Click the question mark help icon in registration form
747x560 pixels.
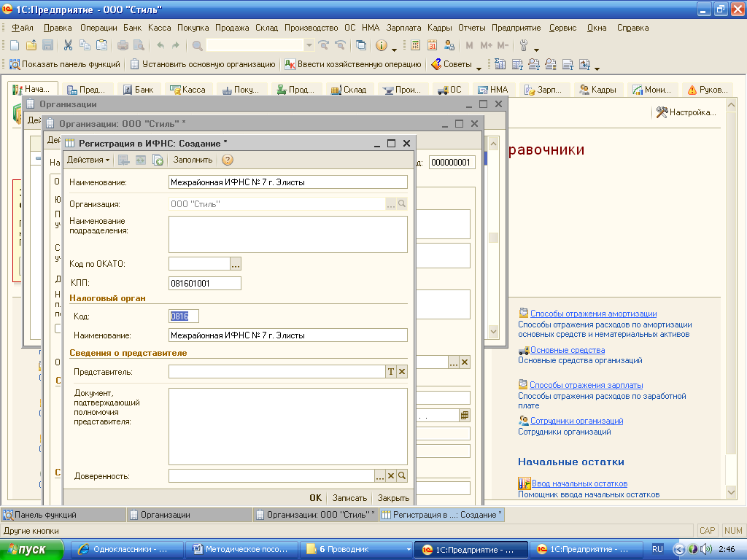coord(228,160)
